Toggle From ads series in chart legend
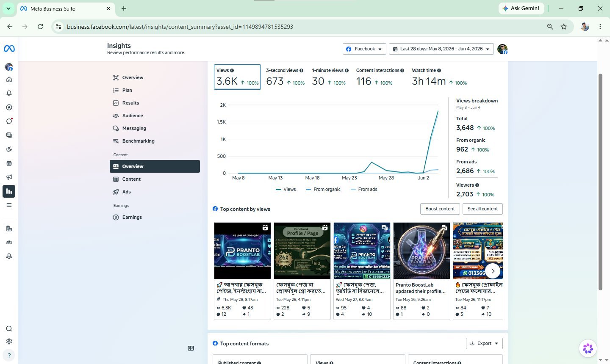The height and width of the screenshot is (364, 610). 364,190
